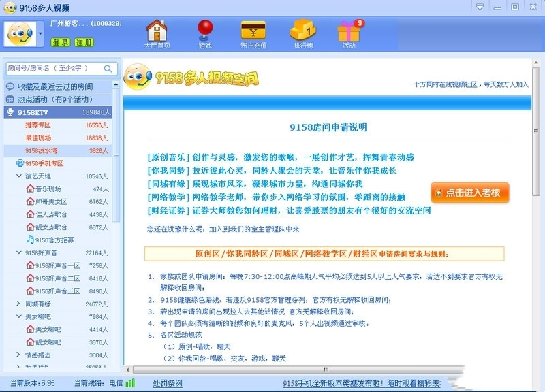Click the calendar icon beside 热点活动
The height and width of the screenshot is (392, 545).
pyautogui.click(x=10, y=99)
